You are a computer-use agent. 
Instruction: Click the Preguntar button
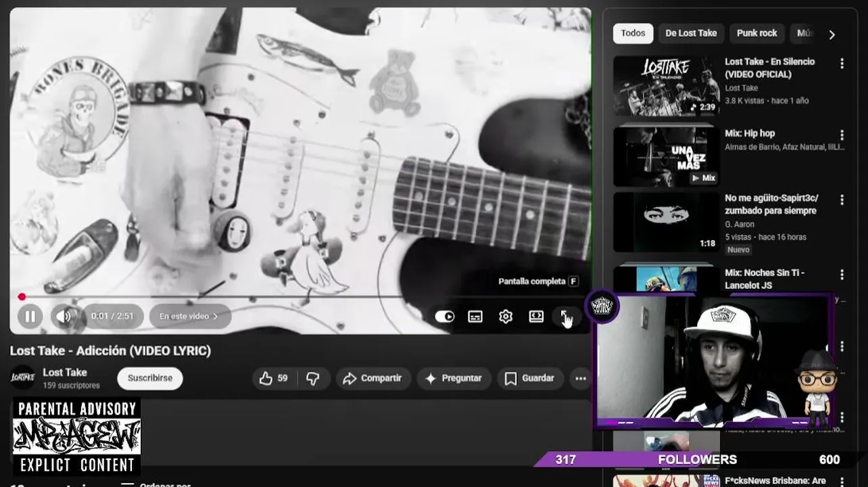[454, 378]
